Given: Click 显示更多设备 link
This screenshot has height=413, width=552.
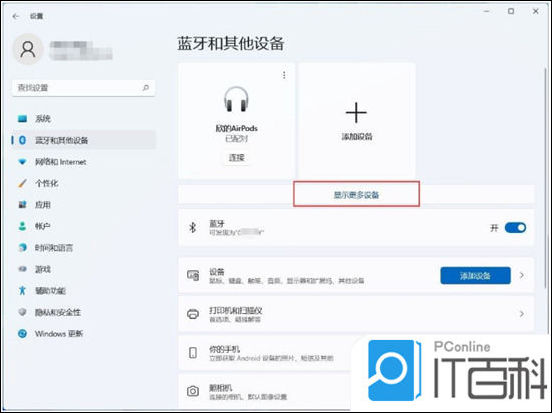Looking at the screenshot, I should click(x=356, y=195).
